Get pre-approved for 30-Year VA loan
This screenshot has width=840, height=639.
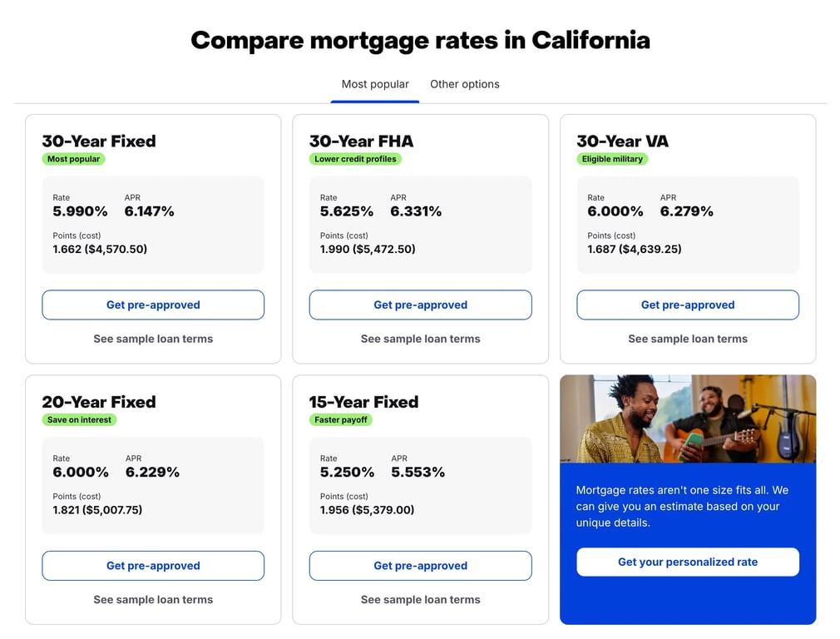688,305
